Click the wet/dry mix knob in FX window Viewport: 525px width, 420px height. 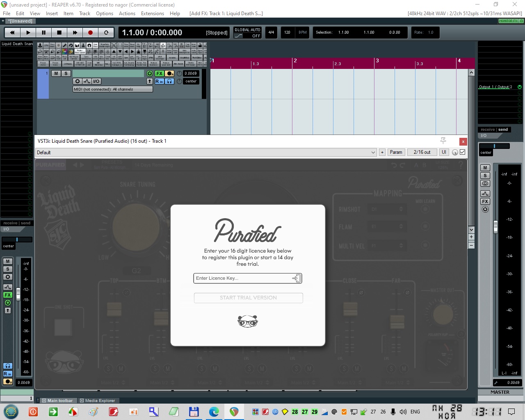tap(455, 152)
